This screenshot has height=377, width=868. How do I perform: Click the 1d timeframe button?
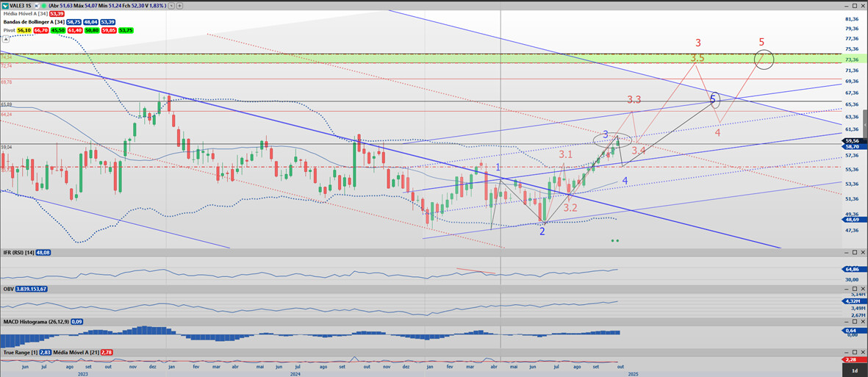click(853, 371)
